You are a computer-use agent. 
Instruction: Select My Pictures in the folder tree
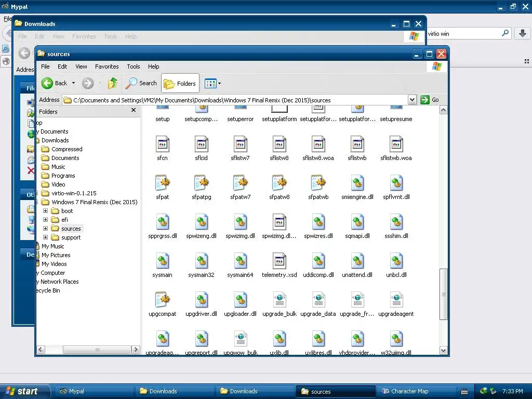tap(56, 255)
